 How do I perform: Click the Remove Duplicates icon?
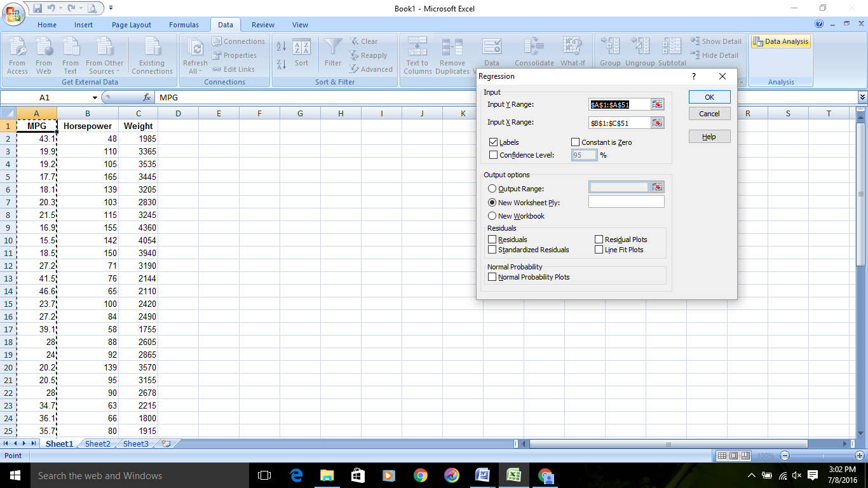coord(452,48)
